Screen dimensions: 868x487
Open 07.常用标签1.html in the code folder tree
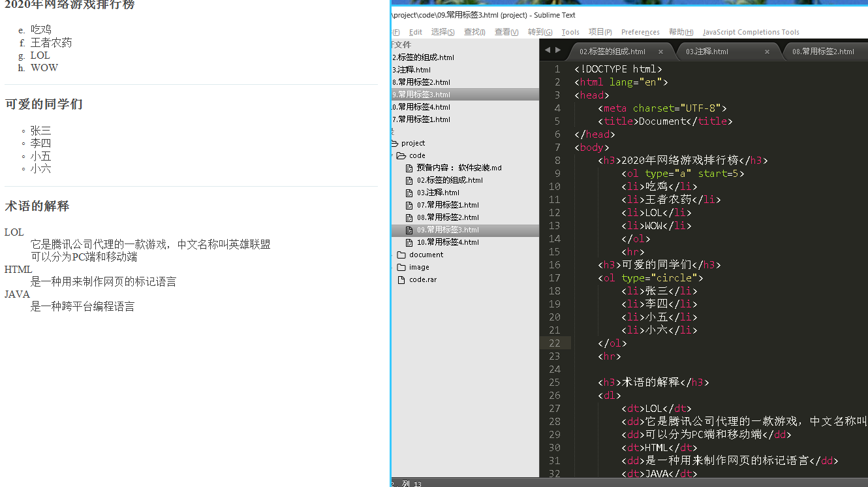click(x=448, y=205)
